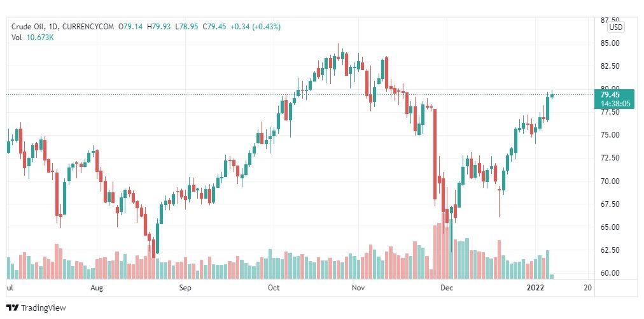Click the latest green candlestick
The width and height of the screenshot is (644, 319).
552,96
